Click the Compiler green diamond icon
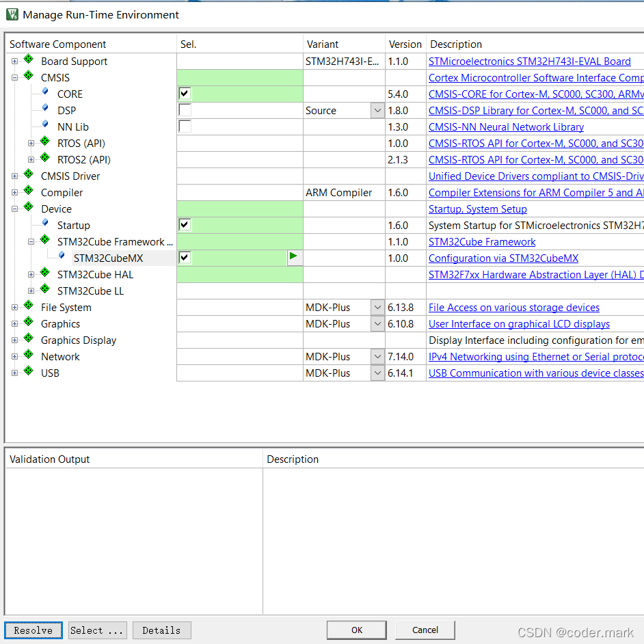 click(28, 191)
